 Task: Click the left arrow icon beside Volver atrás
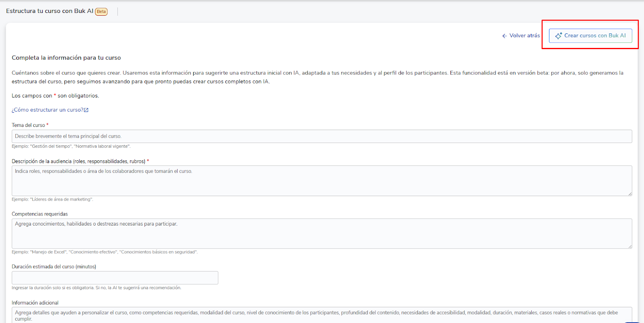click(504, 36)
